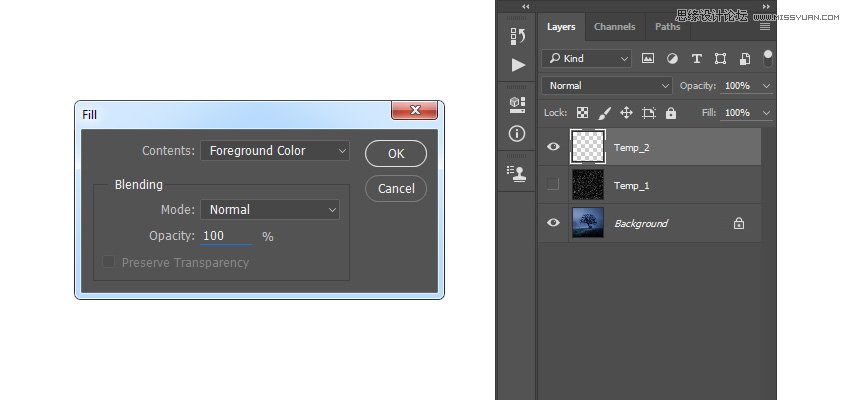Click the adjustment layer filter icon
The width and height of the screenshot is (850, 400).
[x=672, y=59]
